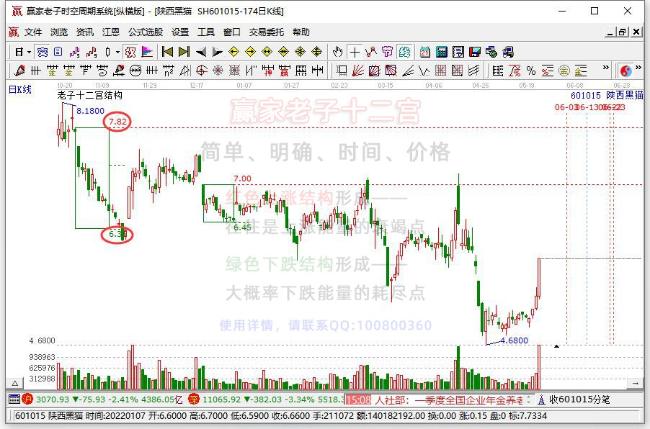Click the 4.6800 low price label
Screen dimensions: 650x429
click(514, 340)
